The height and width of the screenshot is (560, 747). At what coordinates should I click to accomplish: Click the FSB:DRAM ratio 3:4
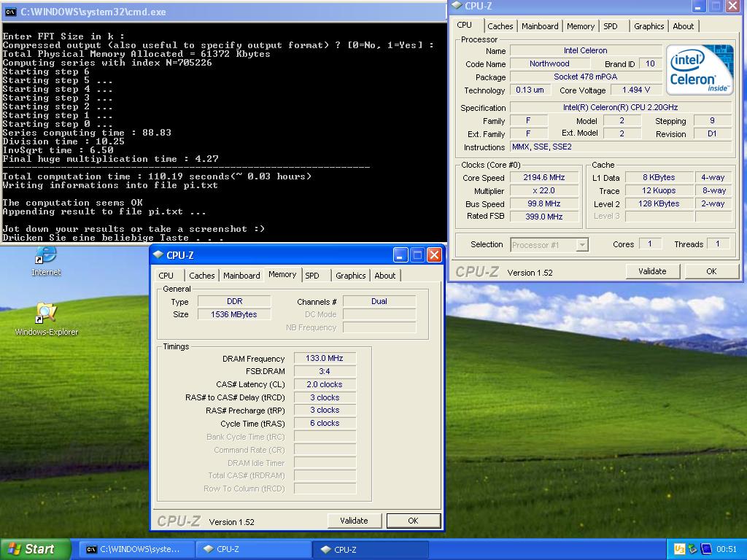[325, 371]
